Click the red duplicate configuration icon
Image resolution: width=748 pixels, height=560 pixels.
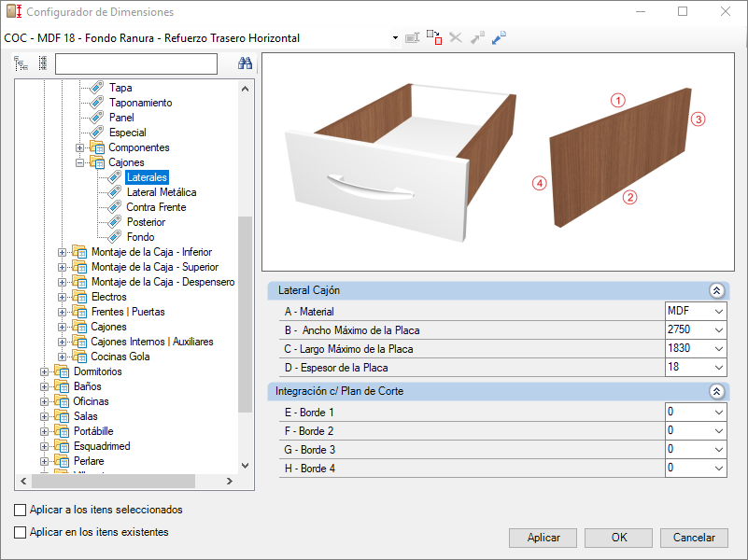[x=434, y=37]
